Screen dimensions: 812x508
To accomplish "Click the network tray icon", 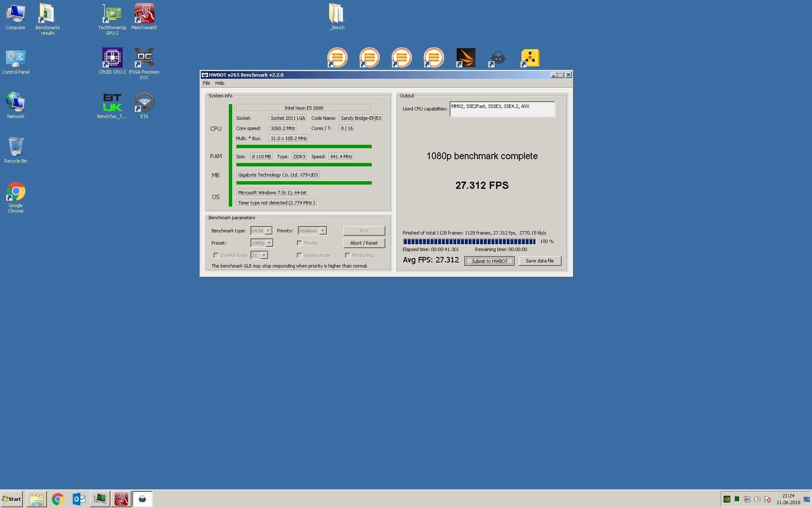I will click(747, 499).
